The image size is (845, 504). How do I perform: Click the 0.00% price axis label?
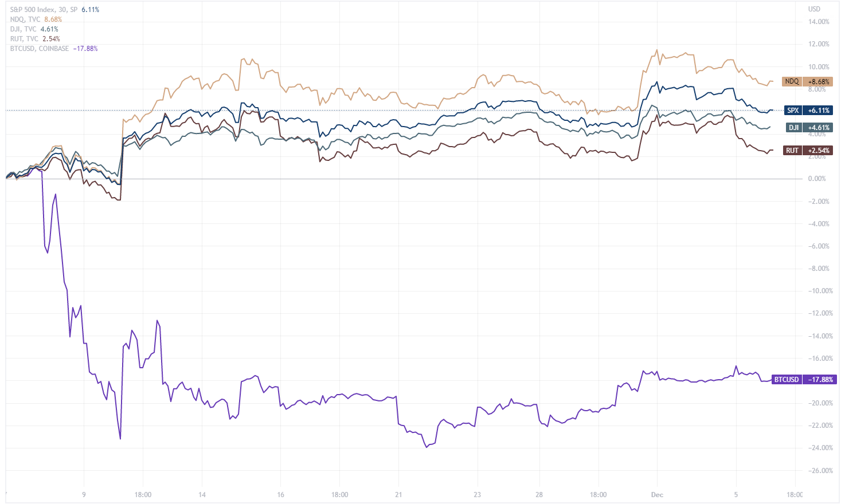click(816, 179)
